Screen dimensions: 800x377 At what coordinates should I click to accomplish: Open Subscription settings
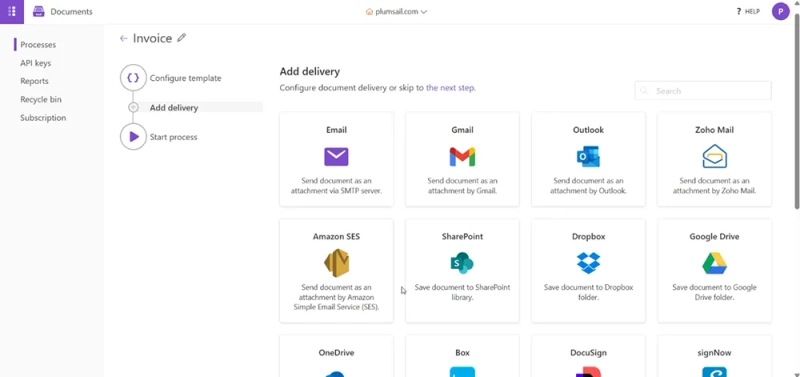point(43,118)
